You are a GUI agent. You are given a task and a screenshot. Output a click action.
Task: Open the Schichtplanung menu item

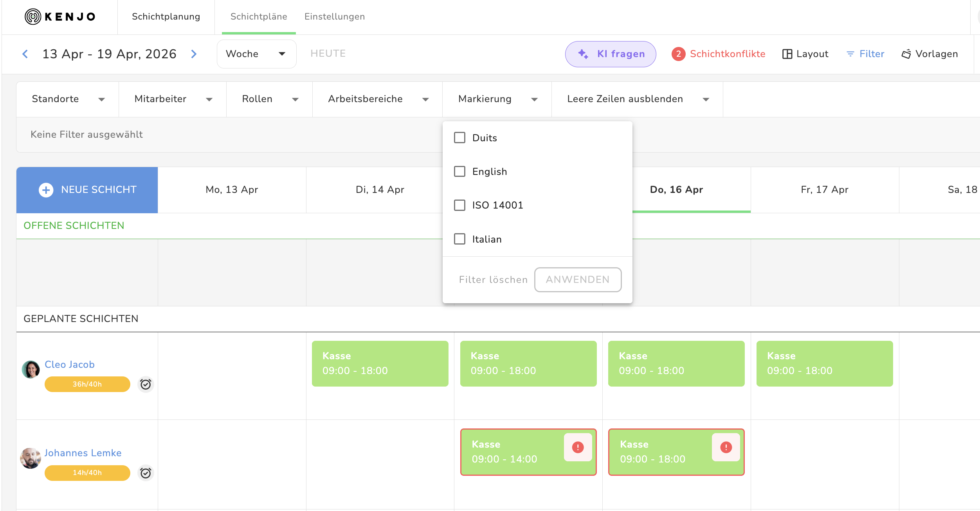(x=166, y=17)
